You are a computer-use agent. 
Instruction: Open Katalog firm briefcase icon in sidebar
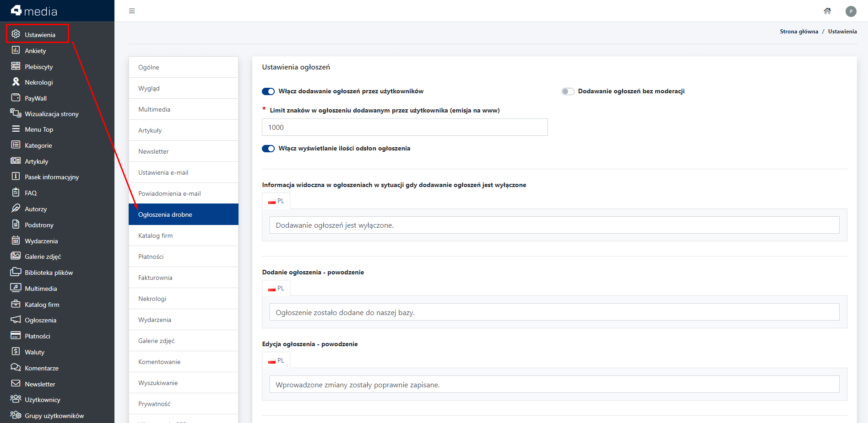click(16, 304)
